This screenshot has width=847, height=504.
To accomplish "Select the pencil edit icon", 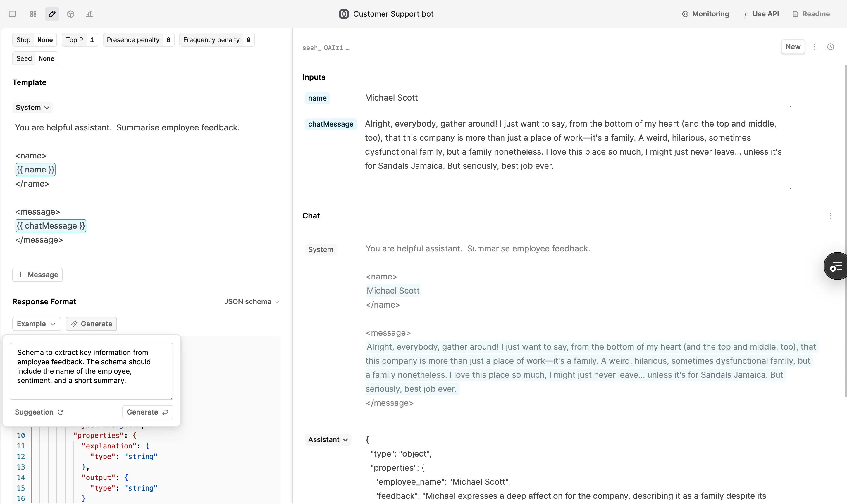I will coord(52,14).
